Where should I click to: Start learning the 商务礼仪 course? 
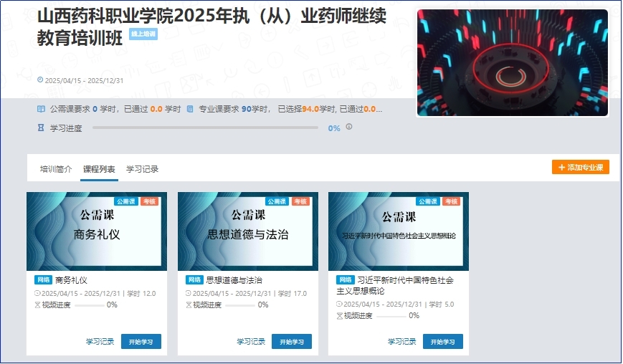coord(141,342)
